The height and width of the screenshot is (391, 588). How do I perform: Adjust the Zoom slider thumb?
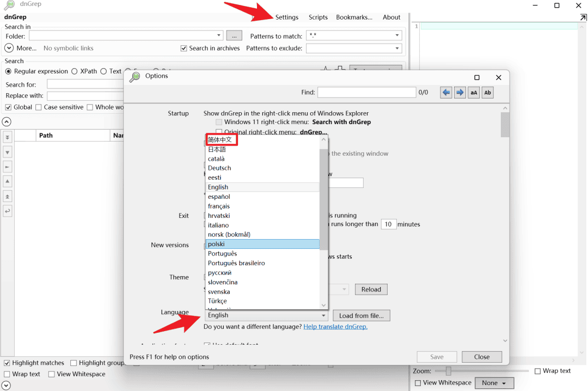pyautogui.click(x=448, y=371)
